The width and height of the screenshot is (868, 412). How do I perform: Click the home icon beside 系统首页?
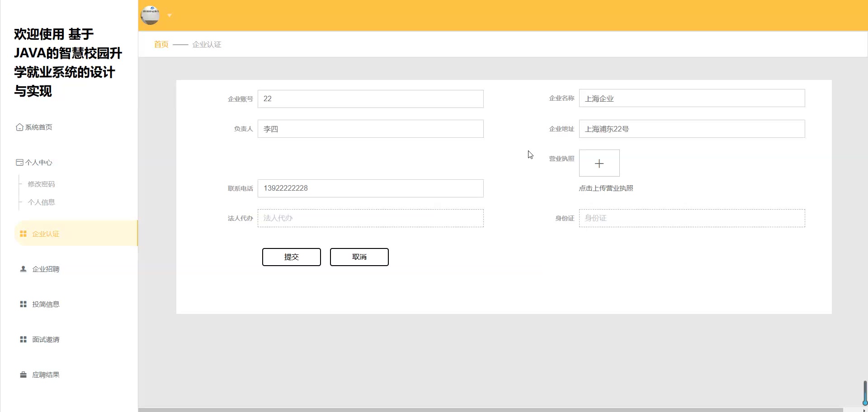19,127
